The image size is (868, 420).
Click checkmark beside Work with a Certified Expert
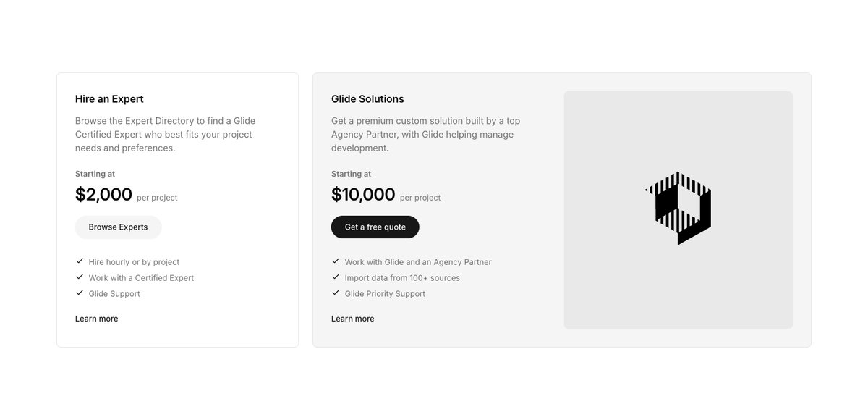point(80,277)
